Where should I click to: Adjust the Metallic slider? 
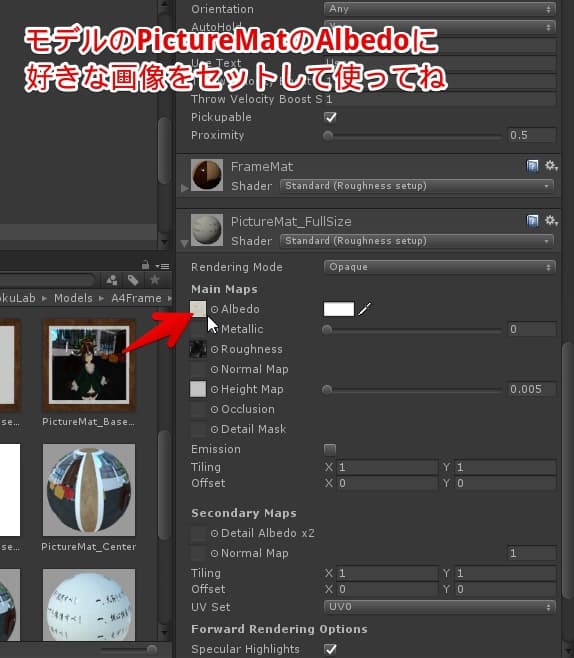point(412,329)
